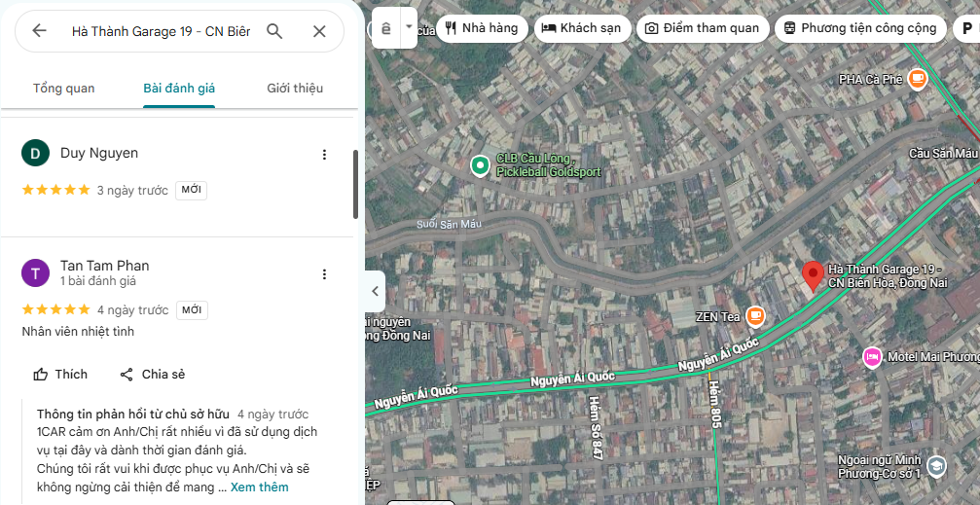Like the review with Thích

tap(60, 375)
